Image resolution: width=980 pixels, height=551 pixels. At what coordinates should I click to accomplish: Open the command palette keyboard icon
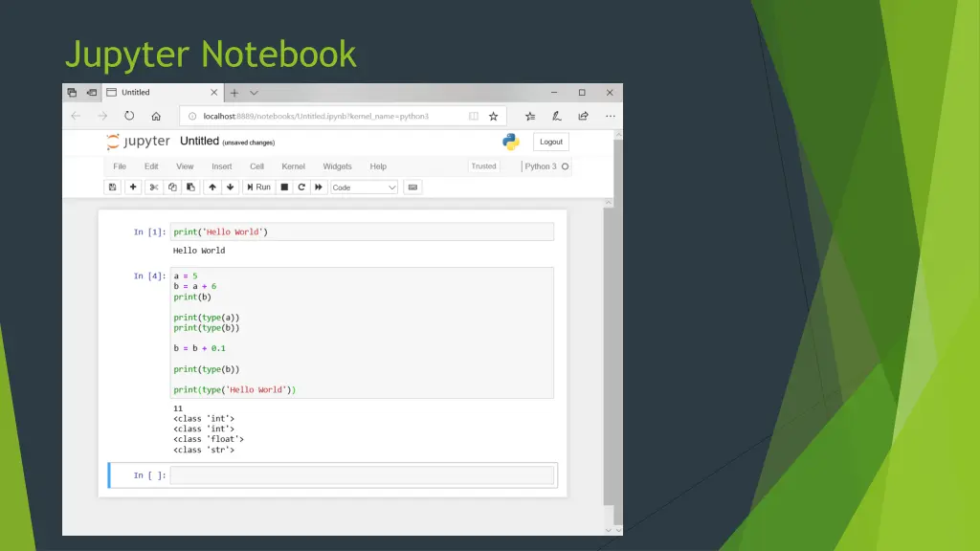(412, 187)
